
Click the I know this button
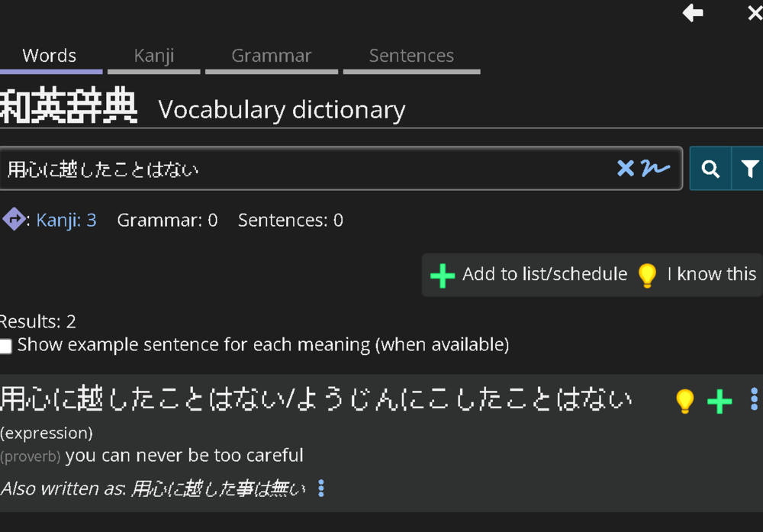pyautogui.click(x=697, y=275)
